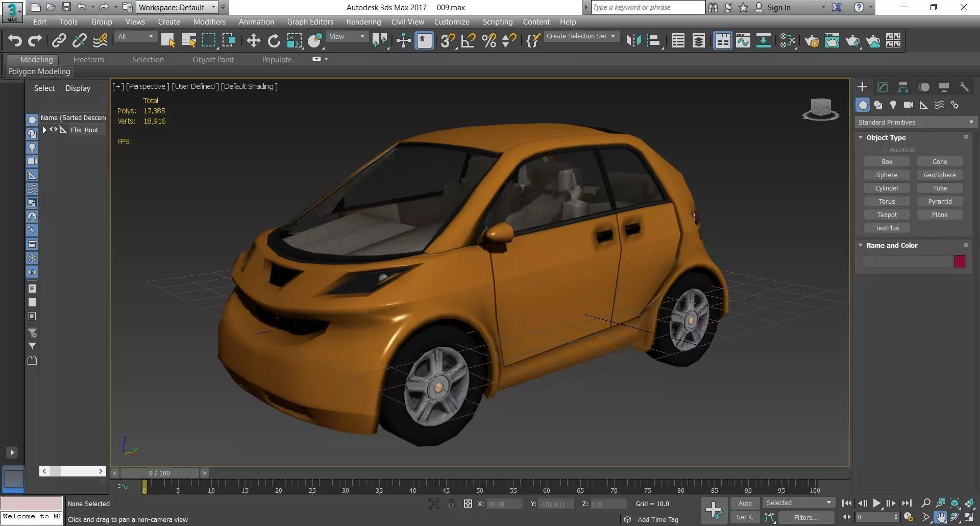
Task: Open Standard Primitives dropdown
Action: (916, 122)
